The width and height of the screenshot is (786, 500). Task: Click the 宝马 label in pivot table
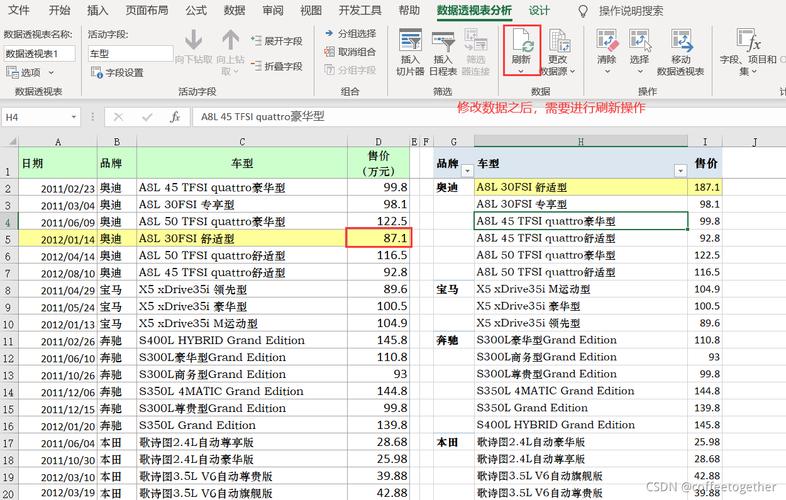coord(447,289)
